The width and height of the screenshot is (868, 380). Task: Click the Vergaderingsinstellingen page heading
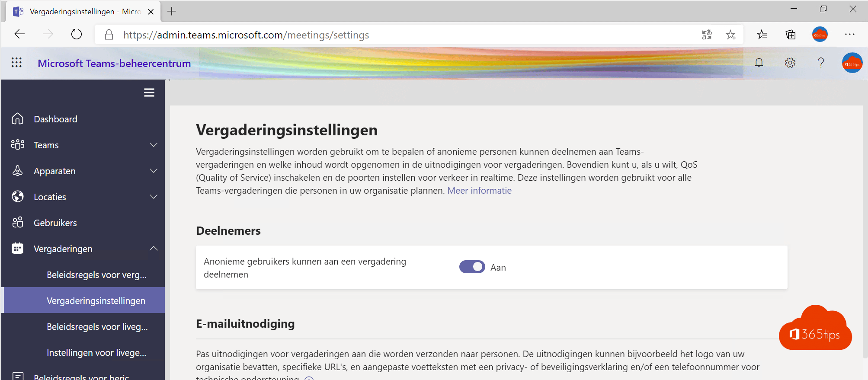click(287, 130)
